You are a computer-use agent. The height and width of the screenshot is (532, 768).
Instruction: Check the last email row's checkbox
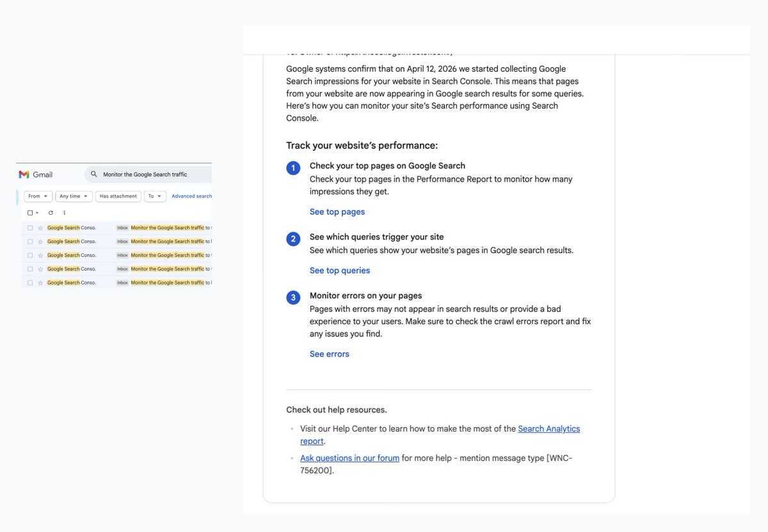[30, 283]
